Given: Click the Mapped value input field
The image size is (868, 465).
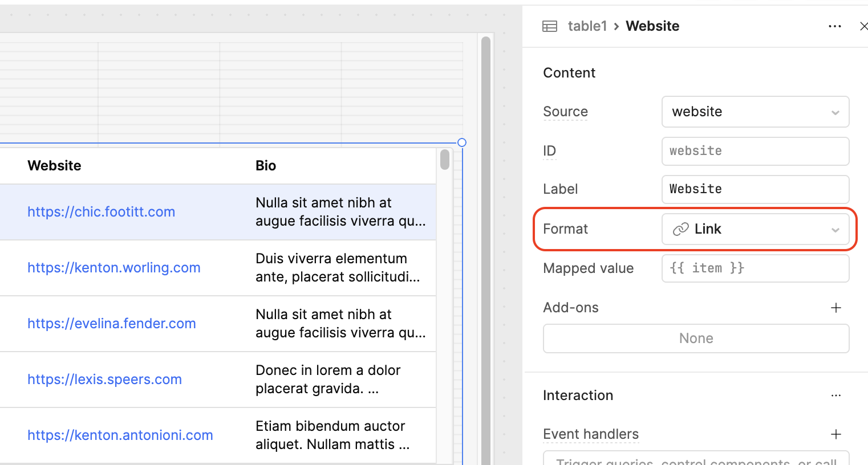Looking at the screenshot, I should [755, 268].
